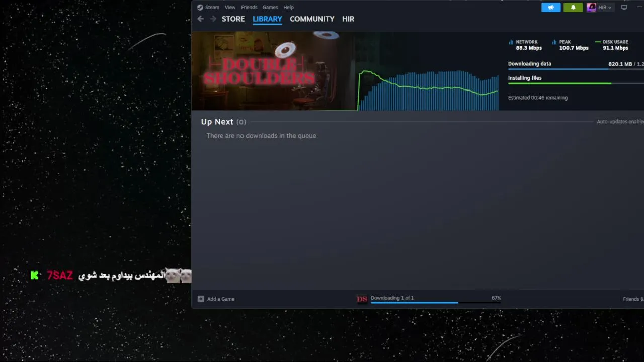Switch to the STORE tab

[x=233, y=19]
